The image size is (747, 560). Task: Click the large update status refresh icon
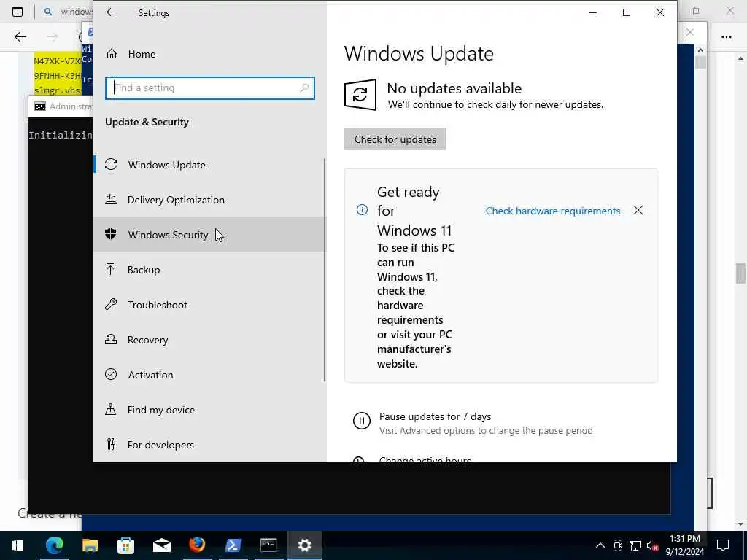click(360, 95)
